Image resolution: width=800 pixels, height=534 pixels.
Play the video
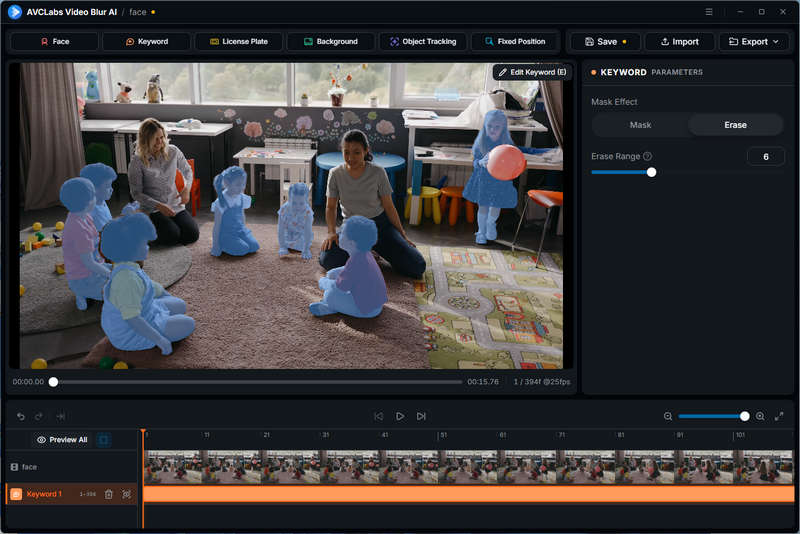point(400,417)
